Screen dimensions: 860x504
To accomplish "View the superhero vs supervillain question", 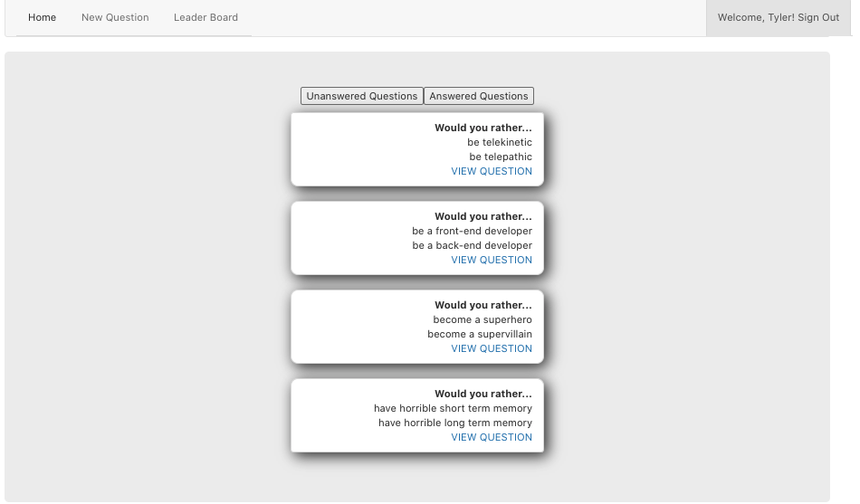I will point(492,348).
